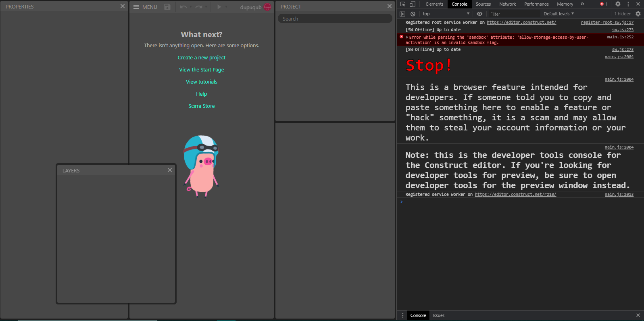Screen dimensions: 644x321
Task: Switch to the Memory tab
Action: click(565, 4)
